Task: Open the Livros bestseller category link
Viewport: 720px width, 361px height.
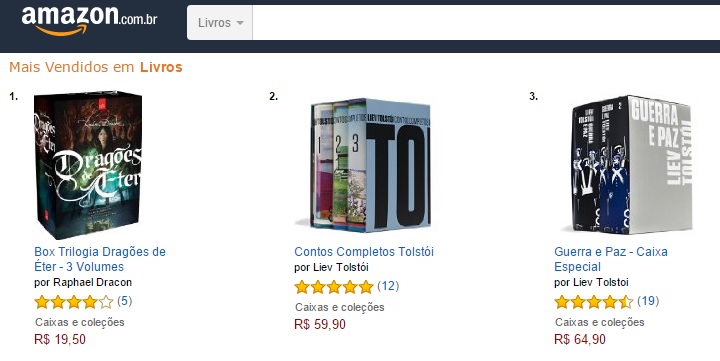Action: tap(161, 67)
